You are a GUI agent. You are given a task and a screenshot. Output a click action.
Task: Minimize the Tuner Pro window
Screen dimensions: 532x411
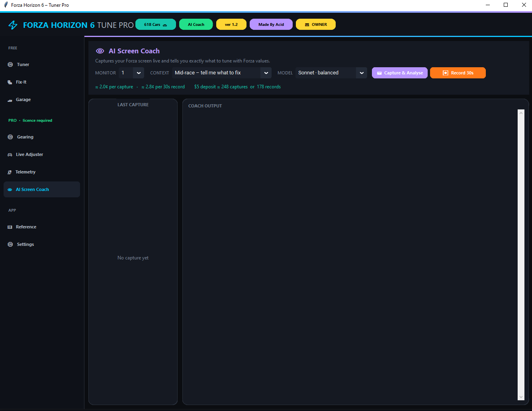click(488, 5)
